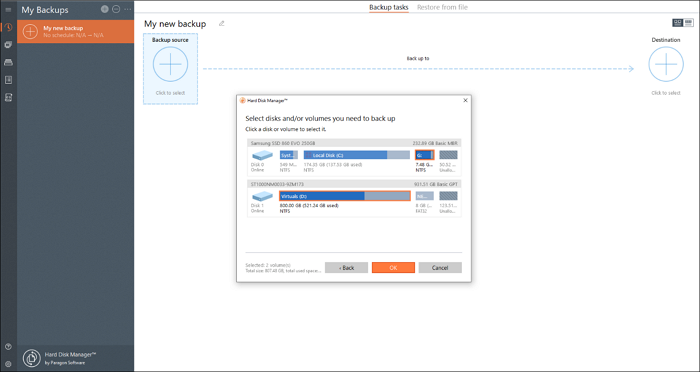Viewport: 700px width, 372px height.
Task: Deselect the G: volume
Action: 425,155
